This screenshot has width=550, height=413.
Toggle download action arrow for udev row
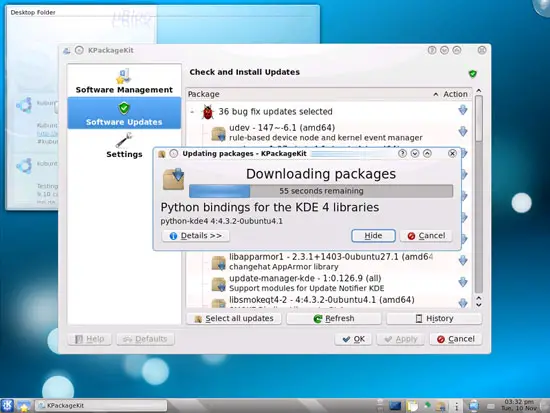pos(463,132)
